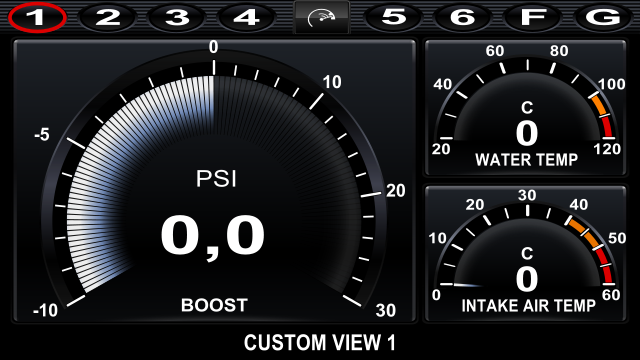Select the INTAKE AIR TEMP gauge panel
640x360 pixels.
[x=526, y=254]
